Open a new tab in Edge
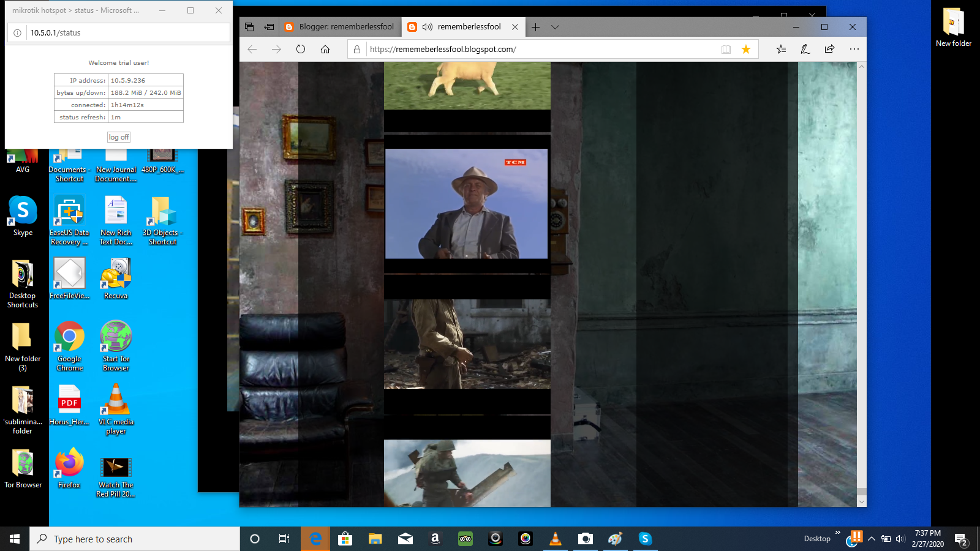Screen dimensions: 980x551 [x=536, y=27]
